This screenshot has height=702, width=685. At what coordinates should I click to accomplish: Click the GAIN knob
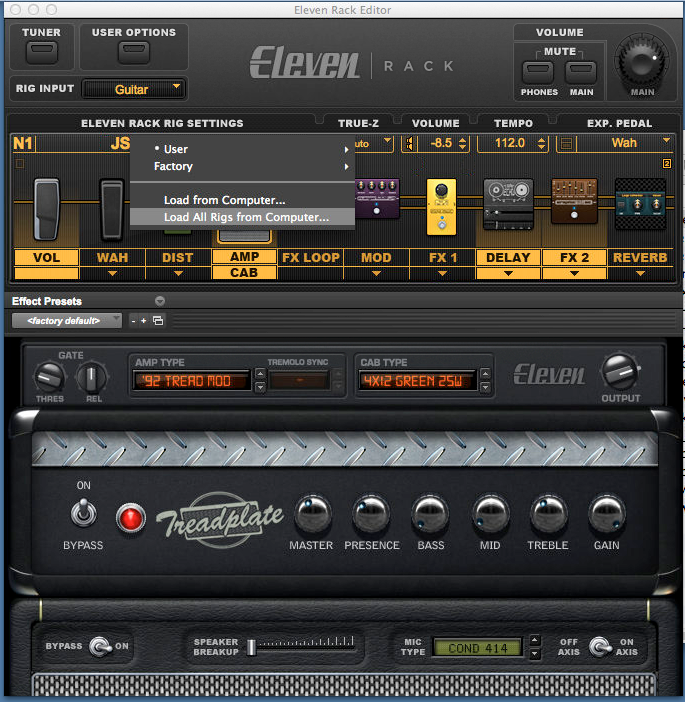pyautogui.click(x=607, y=515)
